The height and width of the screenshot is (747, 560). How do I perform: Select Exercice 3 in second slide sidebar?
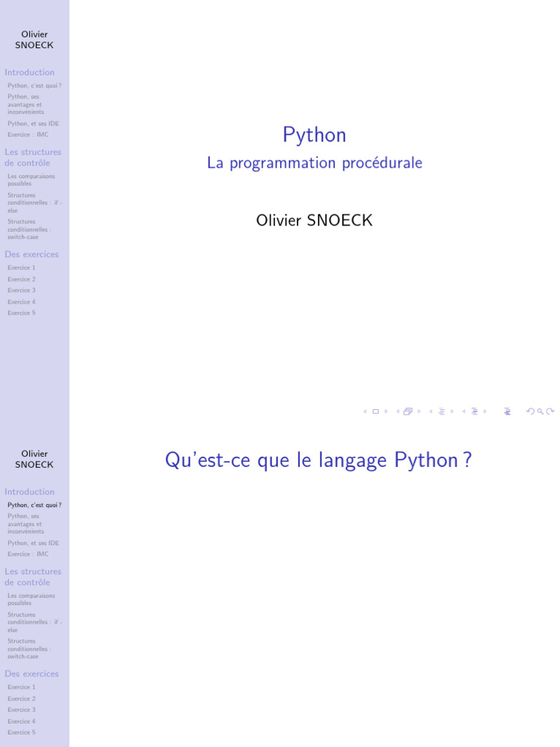(21, 710)
